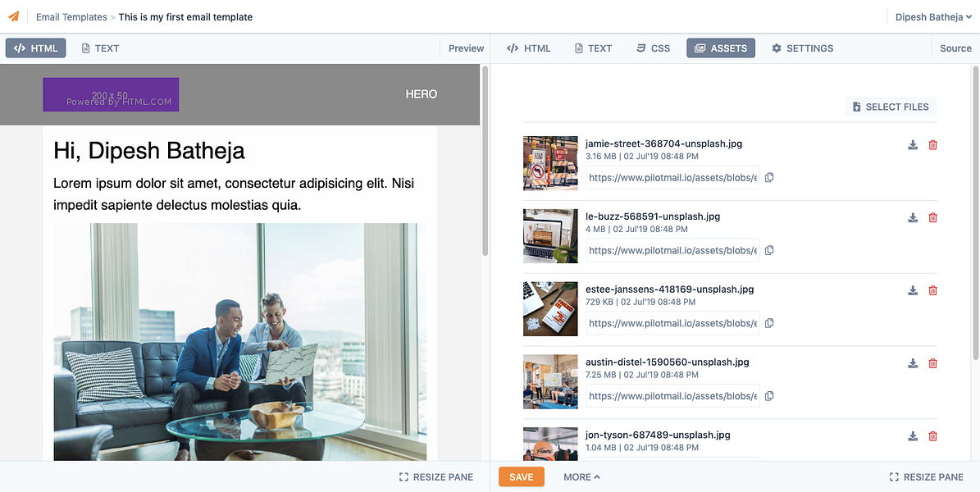Copy URL of le-buzz-568591-unsplash.jpg
980x492 pixels.
point(769,250)
